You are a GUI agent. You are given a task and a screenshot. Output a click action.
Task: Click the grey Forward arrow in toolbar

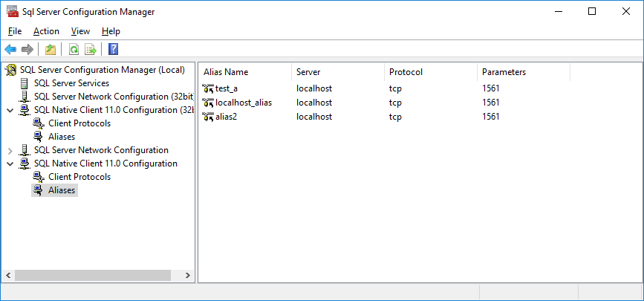pos(27,50)
